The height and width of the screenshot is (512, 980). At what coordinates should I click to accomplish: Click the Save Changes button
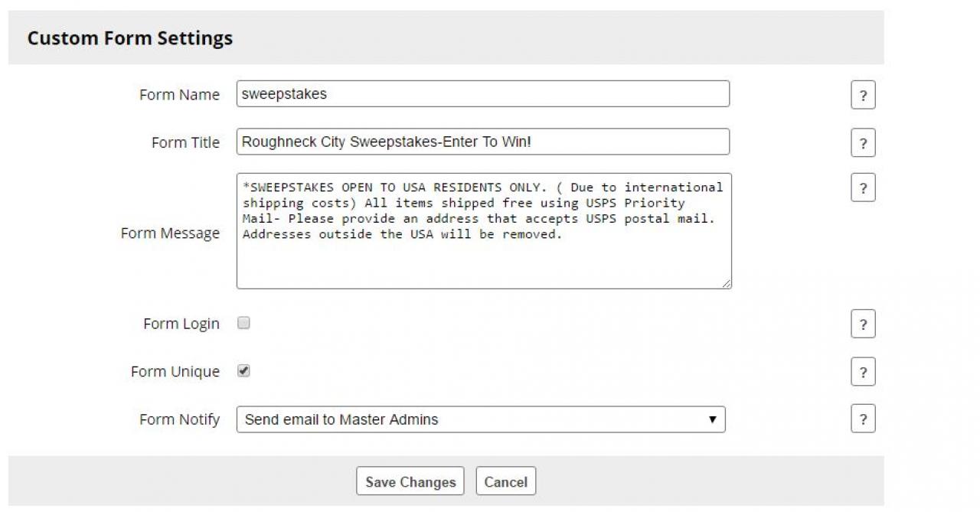[410, 481]
